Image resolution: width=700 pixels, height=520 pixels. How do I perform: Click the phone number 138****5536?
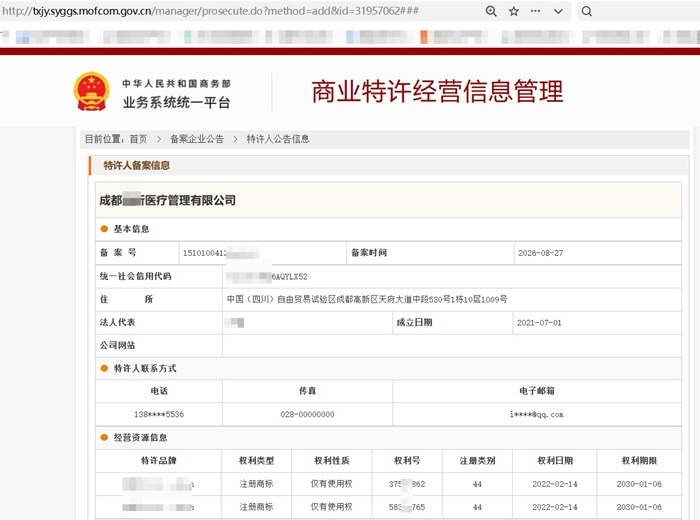click(x=159, y=414)
